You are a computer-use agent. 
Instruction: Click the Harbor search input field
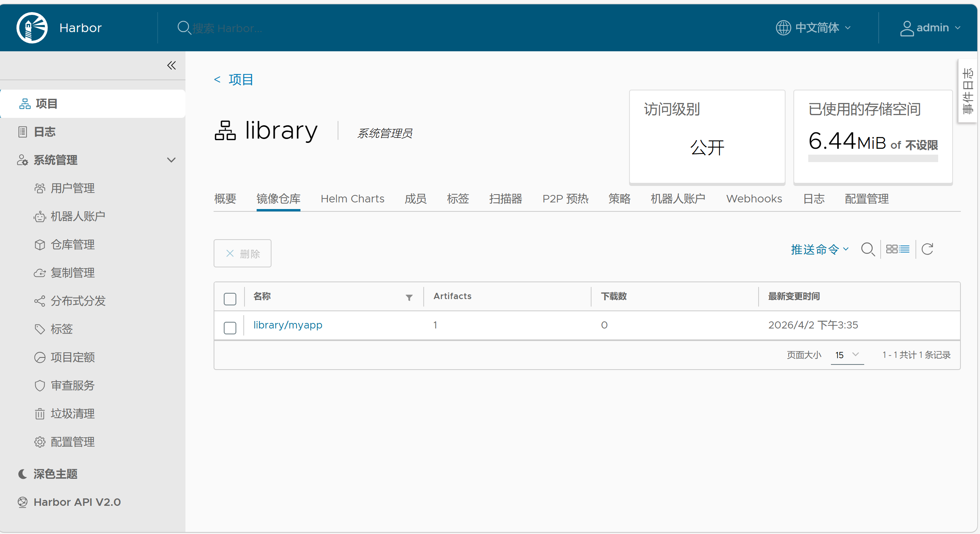pos(227,28)
